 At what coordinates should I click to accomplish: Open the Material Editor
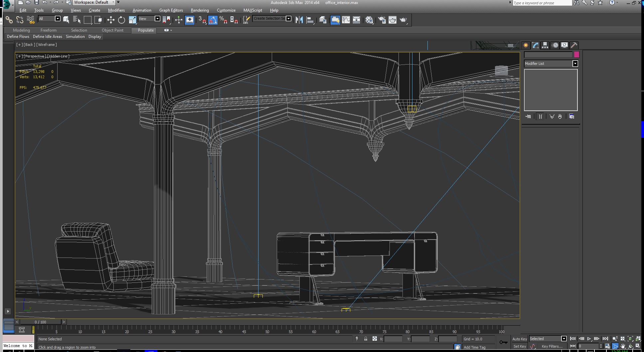tap(369, 20)
